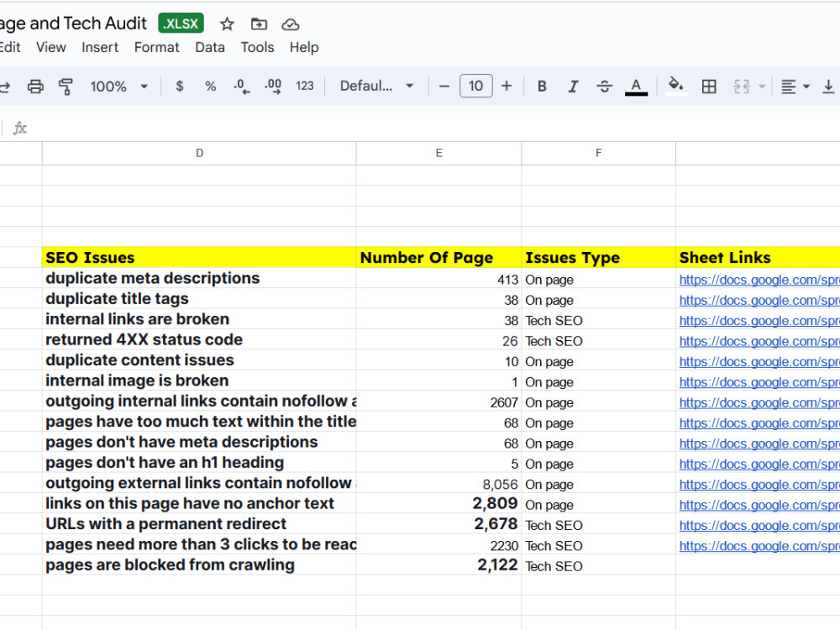Increase decimal places
This screenshot has height=630, width=840.
[273, 87]
